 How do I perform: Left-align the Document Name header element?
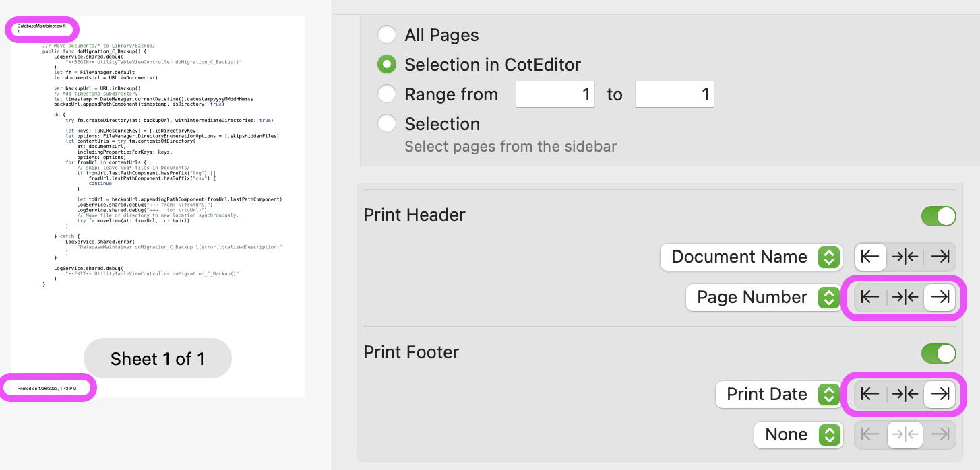pos(870,257)
